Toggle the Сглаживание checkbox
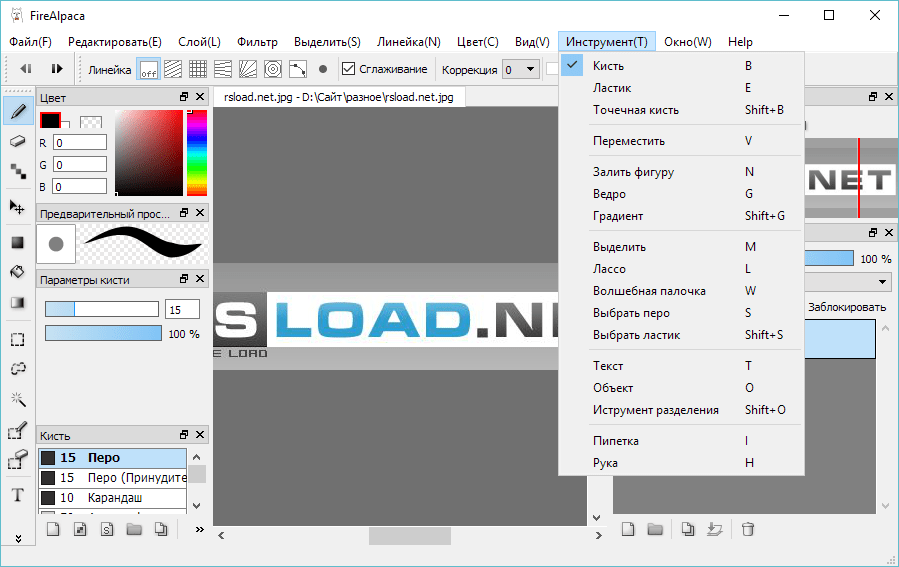 pyautogui.click(x=349, y=69)
